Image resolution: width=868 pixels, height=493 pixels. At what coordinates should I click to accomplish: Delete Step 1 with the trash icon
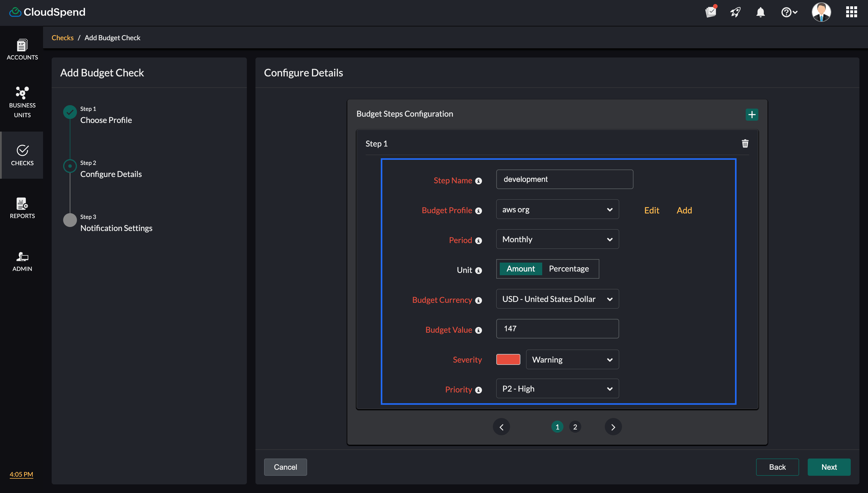click(x=745, y=144)
